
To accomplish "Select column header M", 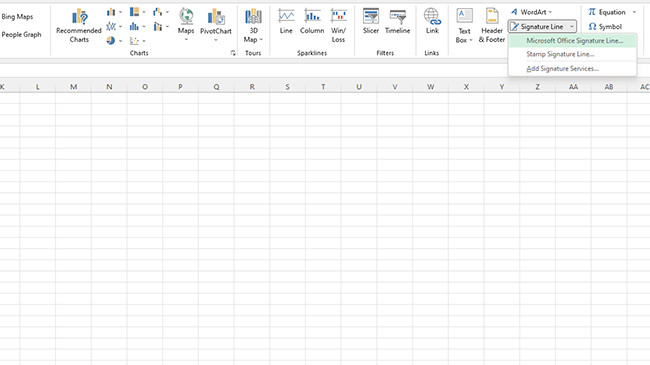I will (73, 87).
